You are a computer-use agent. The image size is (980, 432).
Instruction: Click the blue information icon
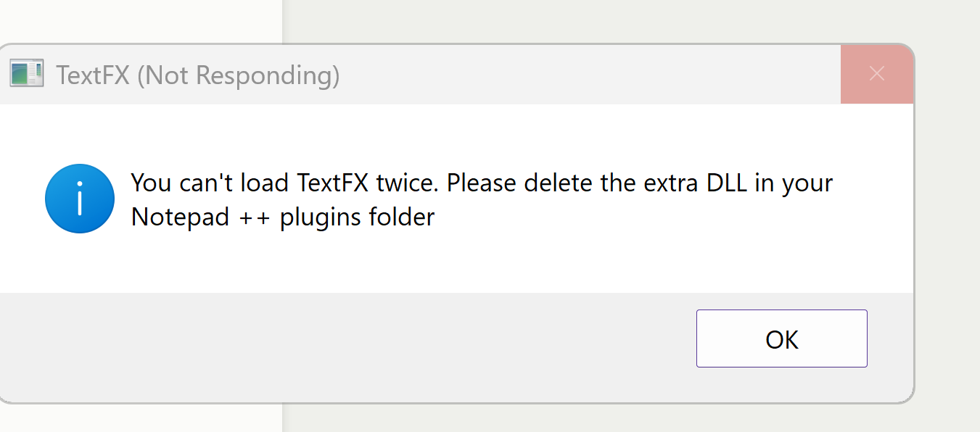point(80,199)
